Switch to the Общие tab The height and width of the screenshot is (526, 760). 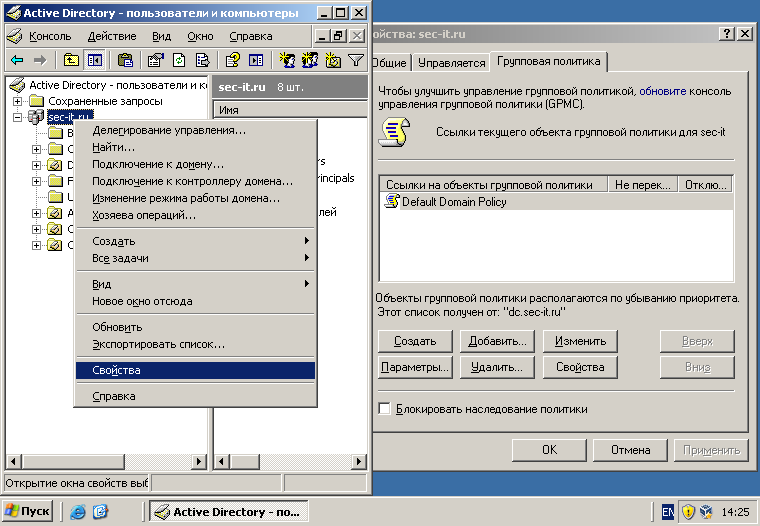point(390,63)
